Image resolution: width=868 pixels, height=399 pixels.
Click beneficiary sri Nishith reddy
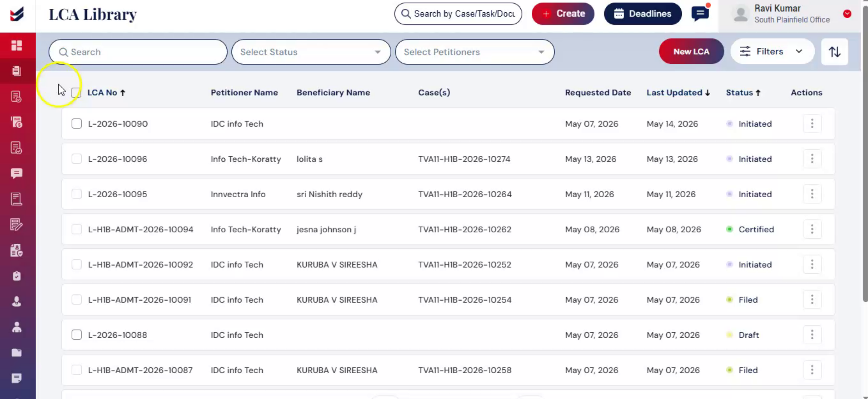pyautogui.click(x=329, y=194)
